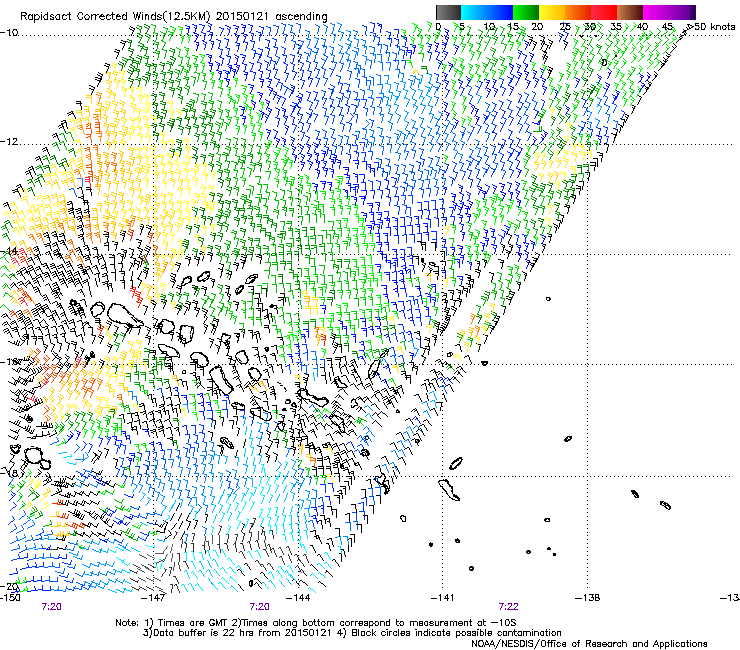The height and width of the screenshot is (650, 740).
Task: Click the '7:20' time label nearest -150 longitude
Action: point(51,607)
